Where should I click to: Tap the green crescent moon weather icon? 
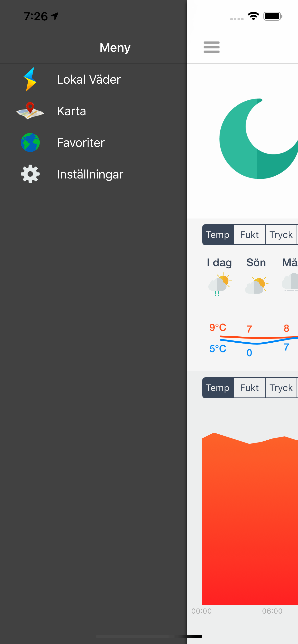click(258, 139)
